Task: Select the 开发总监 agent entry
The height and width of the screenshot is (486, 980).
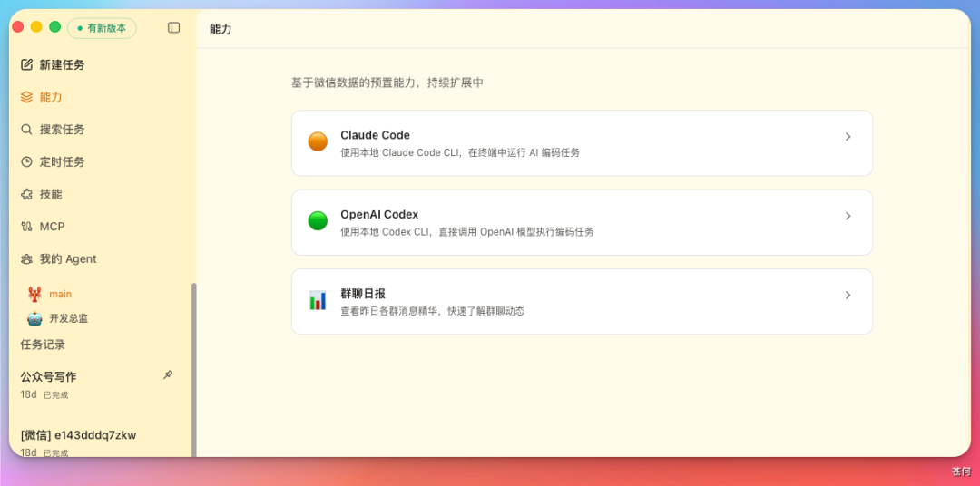Action: (69, 318)
